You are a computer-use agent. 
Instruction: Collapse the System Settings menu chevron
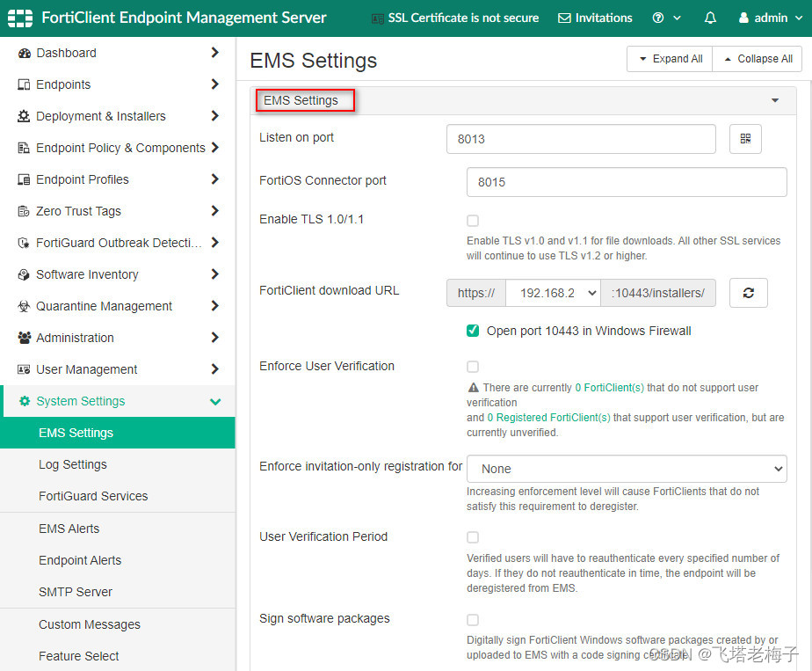pyautogui.click(x=215, y=402)
